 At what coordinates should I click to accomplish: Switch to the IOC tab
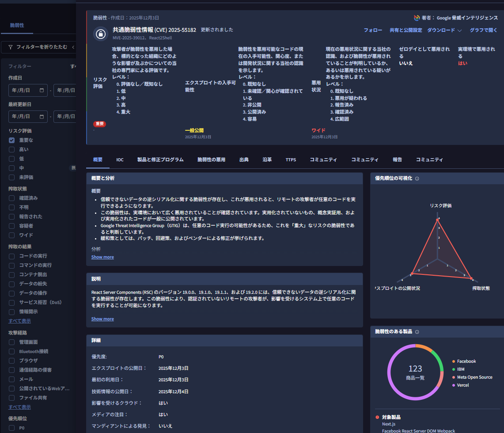[x=120, y=160]
